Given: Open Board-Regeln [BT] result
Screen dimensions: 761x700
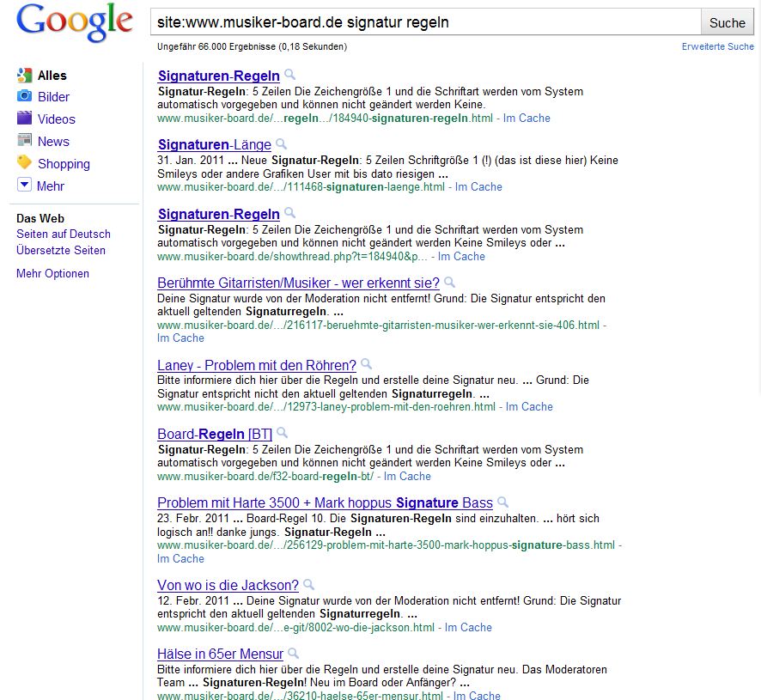Looking at the screenshot, I should (x=215, y=434).
